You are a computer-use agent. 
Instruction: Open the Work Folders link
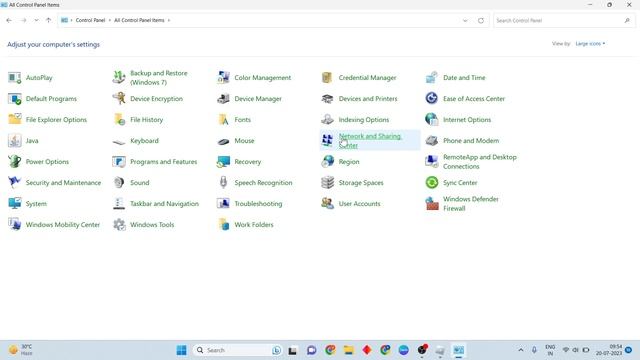[x=254, y=224]
